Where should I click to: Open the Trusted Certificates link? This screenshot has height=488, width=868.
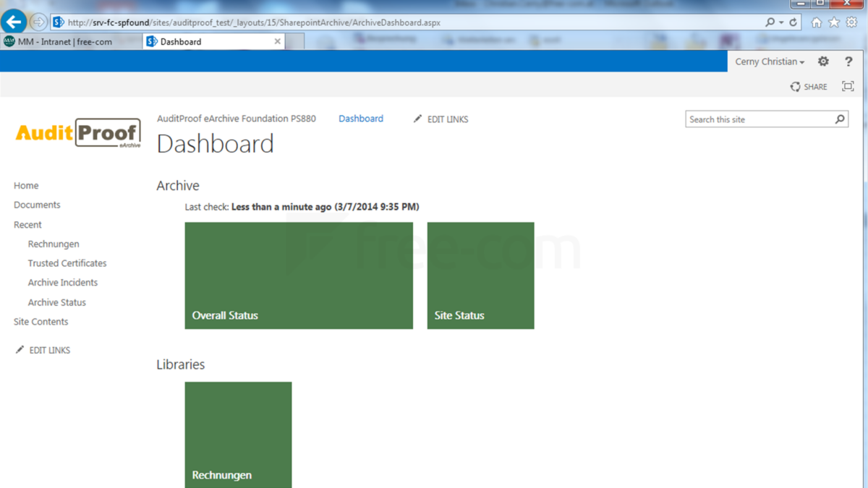coord(67,262)
